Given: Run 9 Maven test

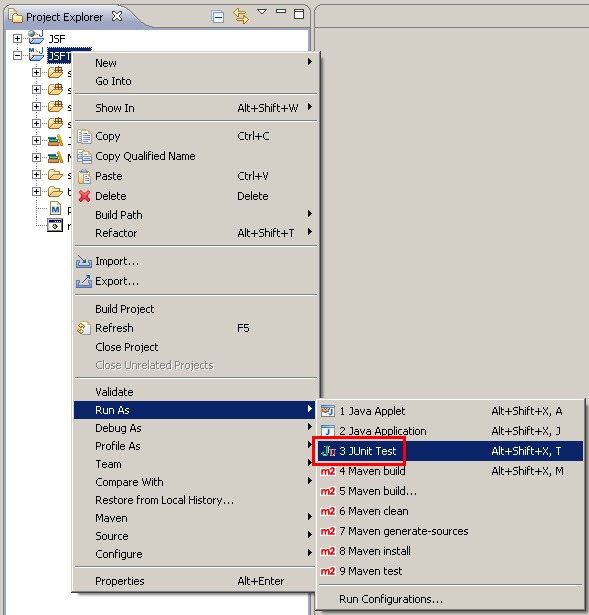Looking at the screenshot, I should [x=451, y=571].
